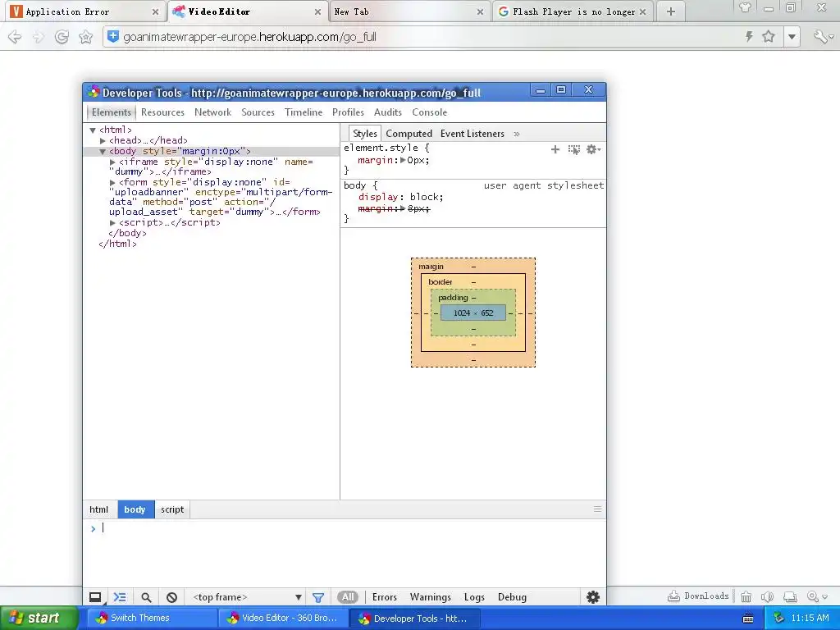Switch to the Computed styles tab
The width and height of the screenshot is (840, 630).
(x=409, y=134)
